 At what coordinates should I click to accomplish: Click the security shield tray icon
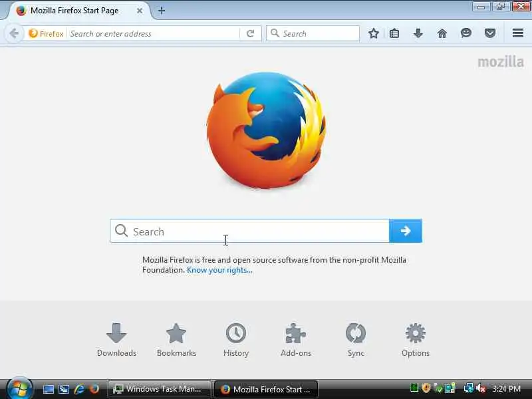[x=426, y=388]
